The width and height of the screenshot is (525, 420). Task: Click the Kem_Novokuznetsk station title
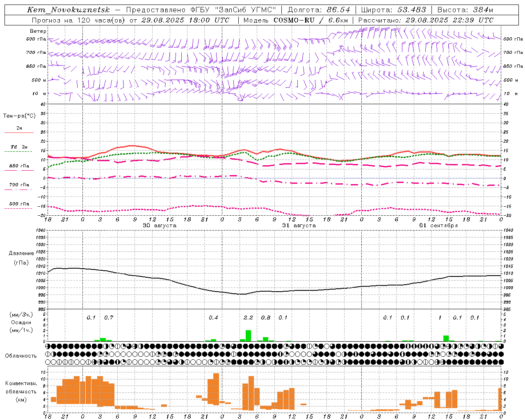[68, 10]
